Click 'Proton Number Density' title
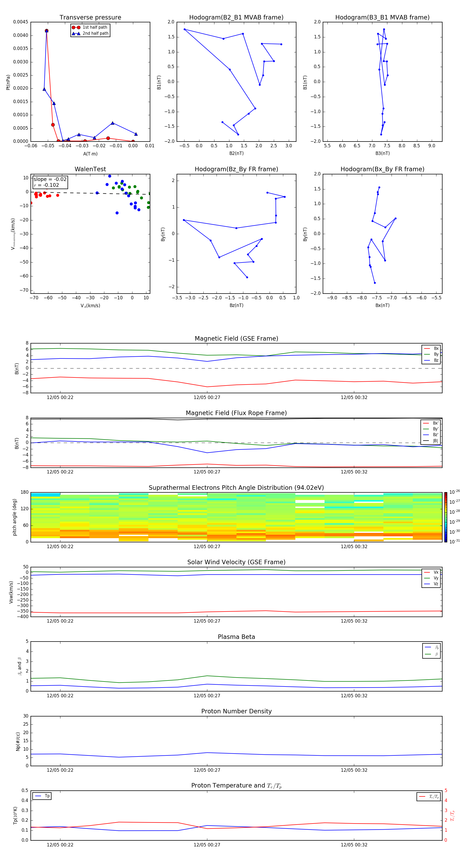Screen dimensions: 473x868 236,711
